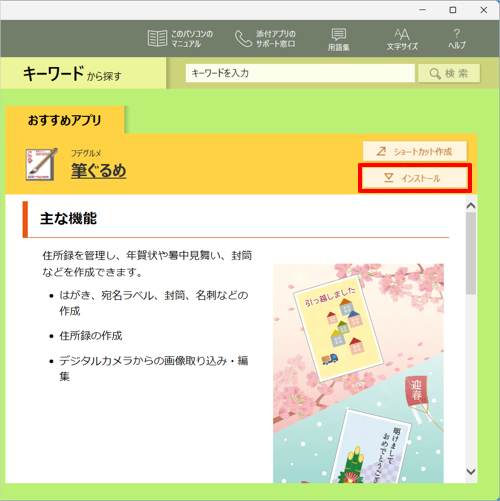Image resolution: width=500 pixels, height=501 pixels.
Task: Click the arrow icon on ショートカット作成
Action: (381, 151)
